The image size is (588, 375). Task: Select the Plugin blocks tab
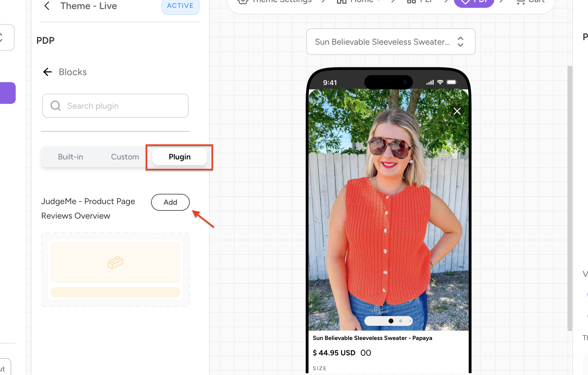[x=179, y=157]
